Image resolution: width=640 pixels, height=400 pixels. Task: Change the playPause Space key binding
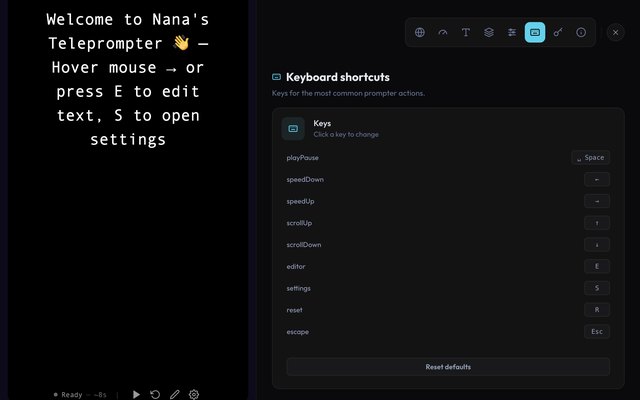[591, 158]
